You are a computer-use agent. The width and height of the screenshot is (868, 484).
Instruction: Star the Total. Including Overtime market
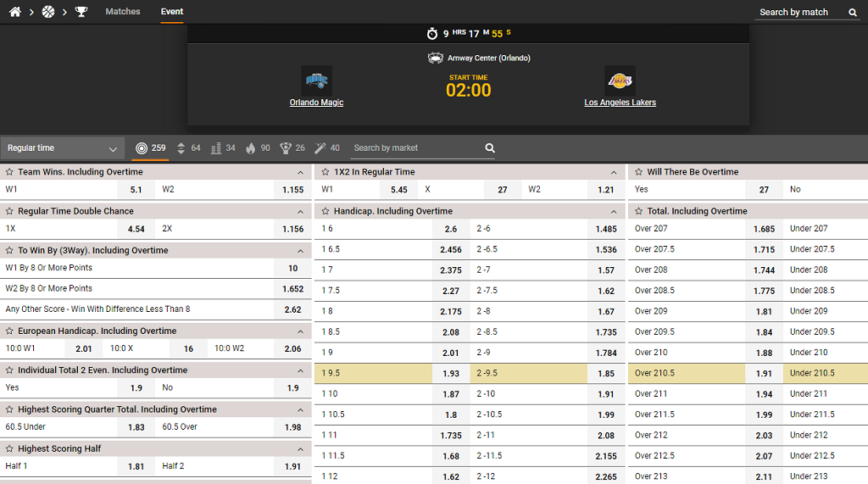click(639, 212)
